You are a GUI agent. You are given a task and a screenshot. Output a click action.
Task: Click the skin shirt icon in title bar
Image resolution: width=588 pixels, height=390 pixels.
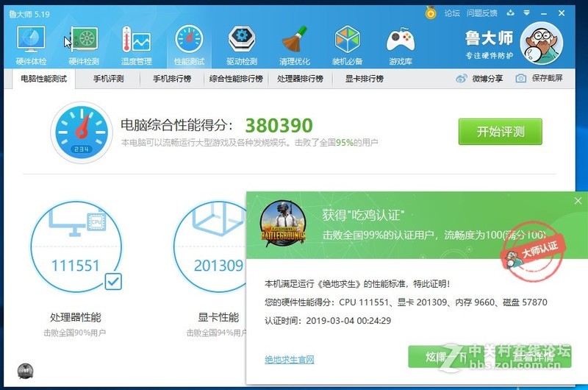[x=510, y=13]
